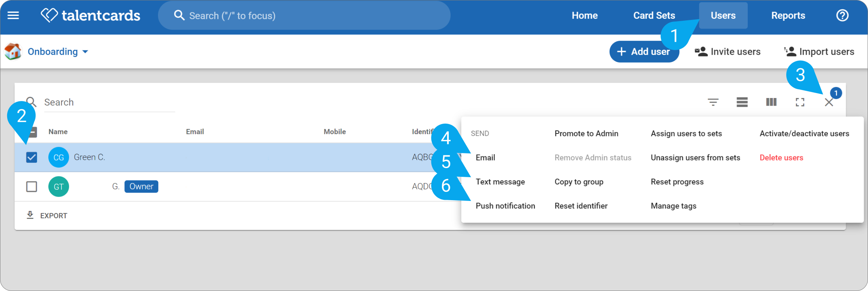
Task: Click the talentcards logo
Action: 90,15
